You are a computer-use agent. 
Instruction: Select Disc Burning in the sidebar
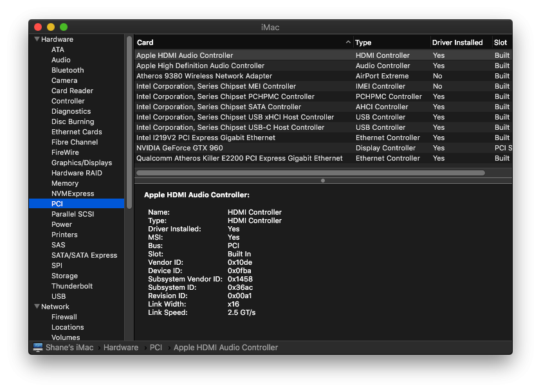(73, 121)
